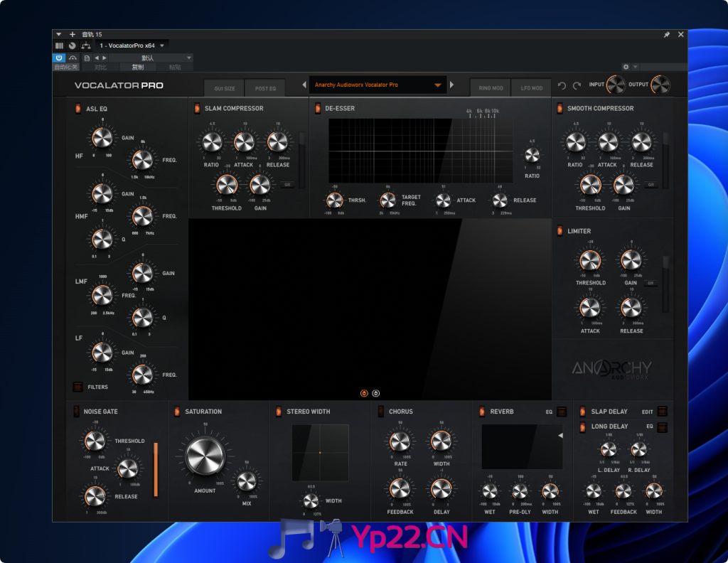The width and height of the screenshot is (728, 563).
Task: Toggle the Chorus power switch
Action: pos(381,411)
